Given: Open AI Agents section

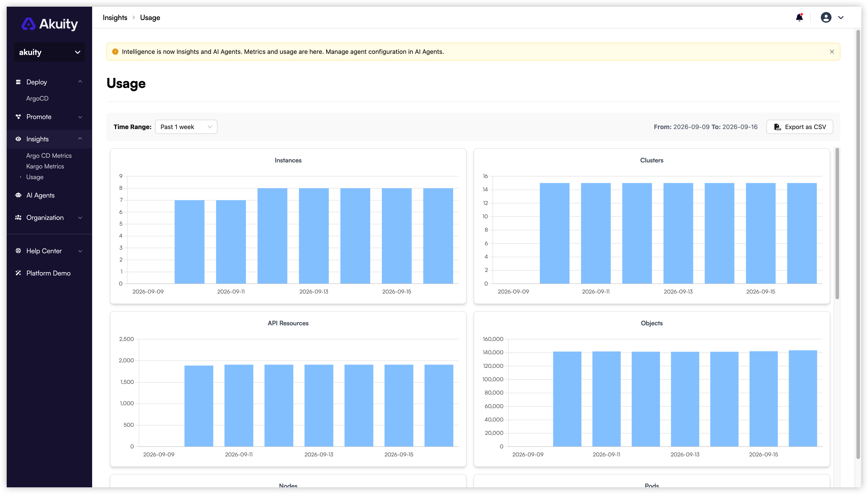Looking at the screenshot, I should pos(40,195).
